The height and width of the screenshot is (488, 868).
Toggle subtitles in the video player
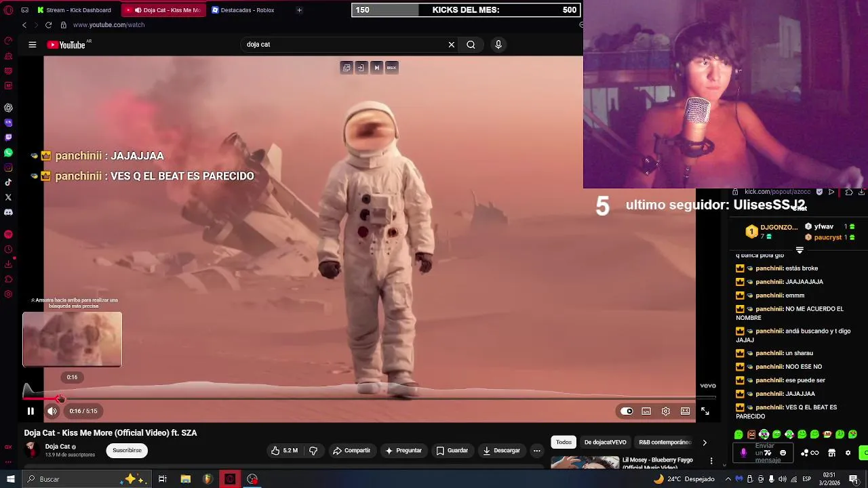point(646,411)
